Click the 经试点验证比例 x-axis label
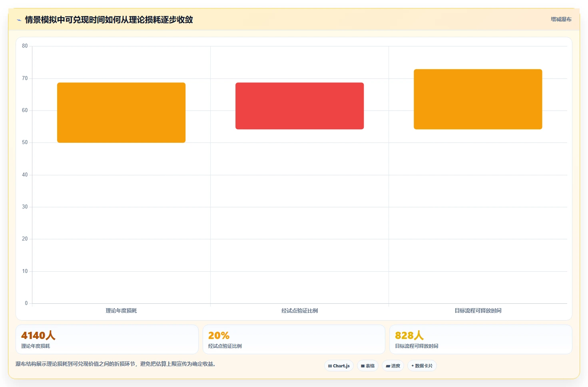The width and height of the screenshot is (588, 387). 299,311
